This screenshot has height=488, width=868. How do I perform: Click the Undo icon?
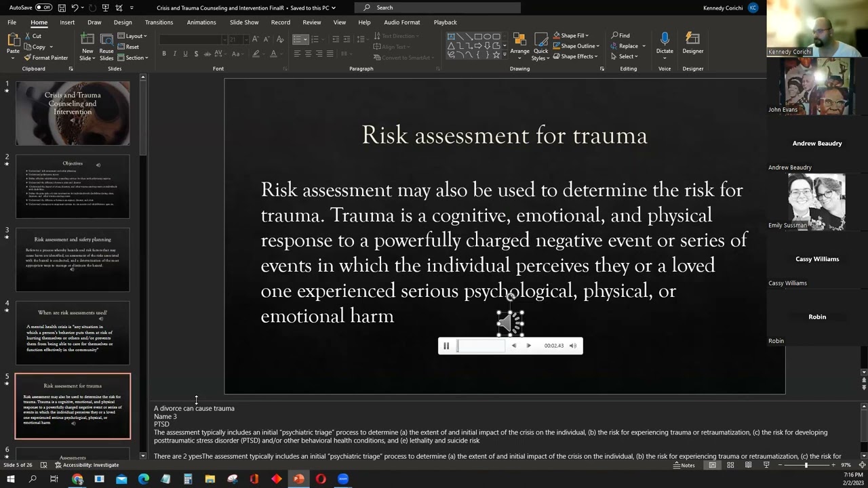click(75, 7)
